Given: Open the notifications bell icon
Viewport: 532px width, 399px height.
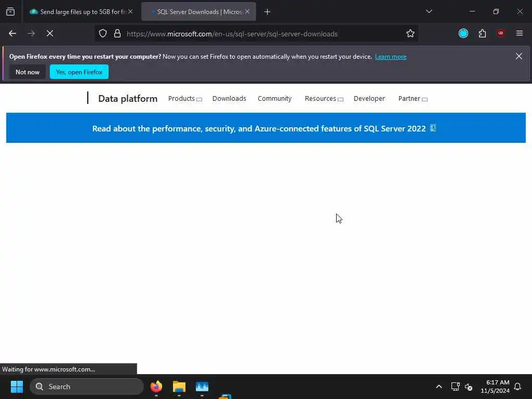Looking at the screenshot, I should pyautogui.click(x=517, y=387).
